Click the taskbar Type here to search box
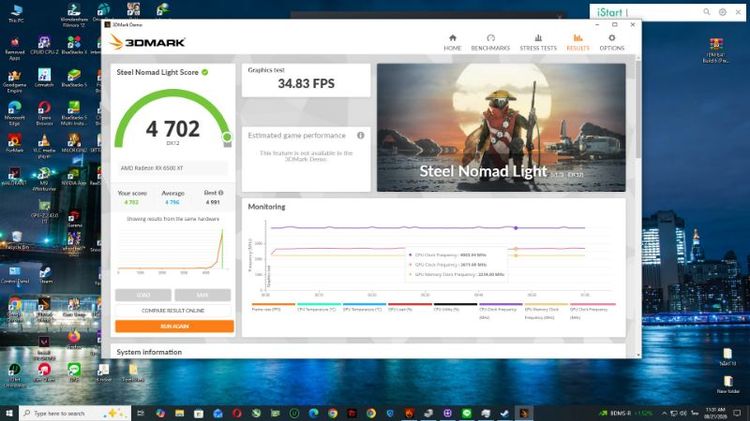Viewport: 750px width, 421px height. pos(75,413)
